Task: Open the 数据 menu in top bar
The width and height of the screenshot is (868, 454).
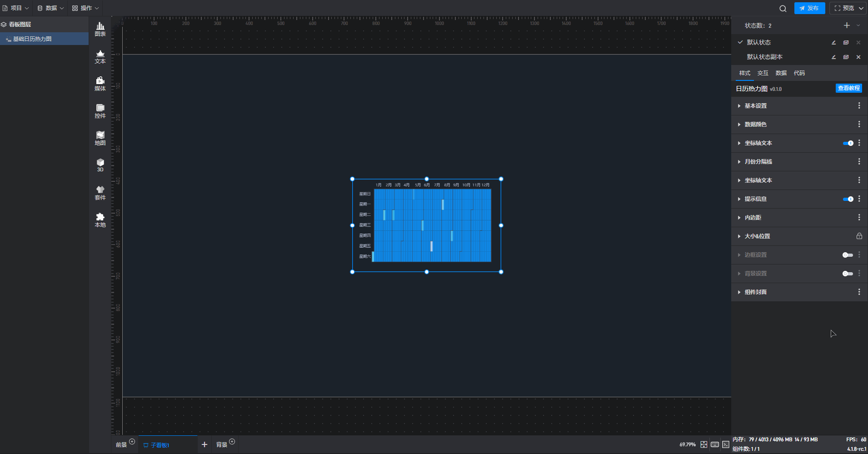Action: pyautogui.click(x=50, y=8)
